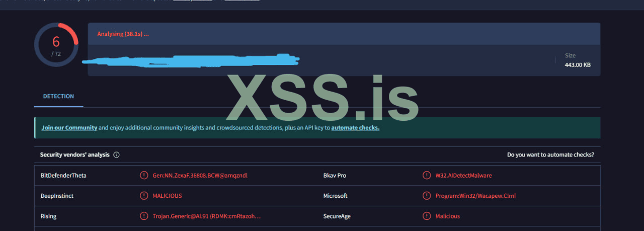Click the Security vendors' analysis heading
Image resolution: width=644 pixels, height=231 pixels.
[75, 155]
